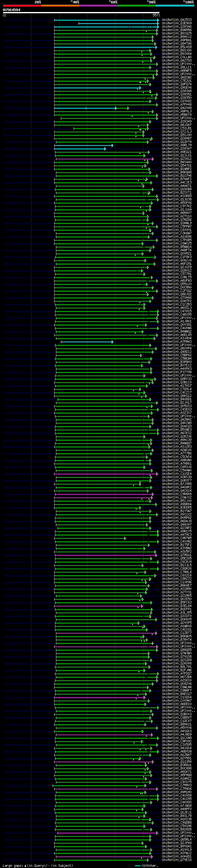197x868 pixels.
Task: Select label UniRef100_C1USE4
Action: point(177,474)
